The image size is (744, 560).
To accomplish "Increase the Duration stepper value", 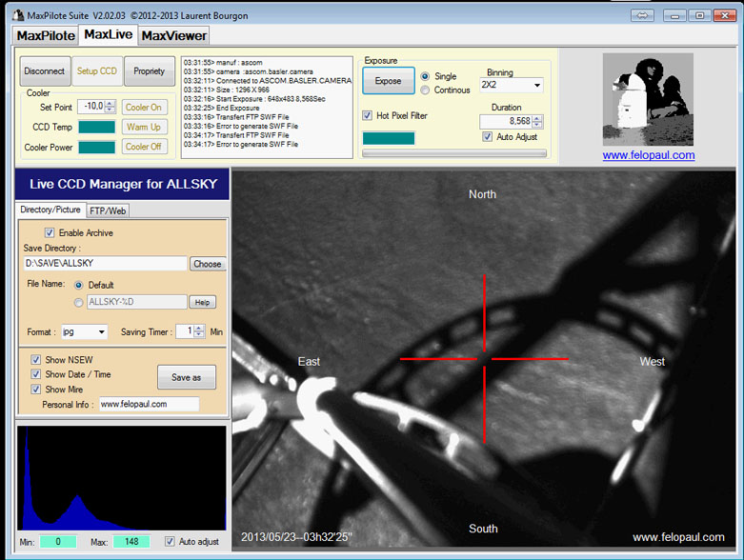I will [537, 118].
